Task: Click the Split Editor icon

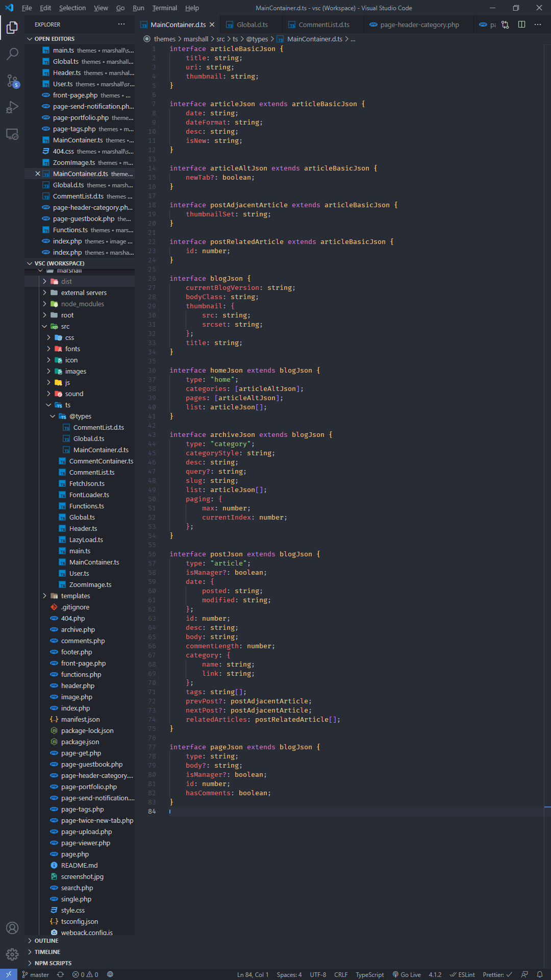Action: coord(521,24)
